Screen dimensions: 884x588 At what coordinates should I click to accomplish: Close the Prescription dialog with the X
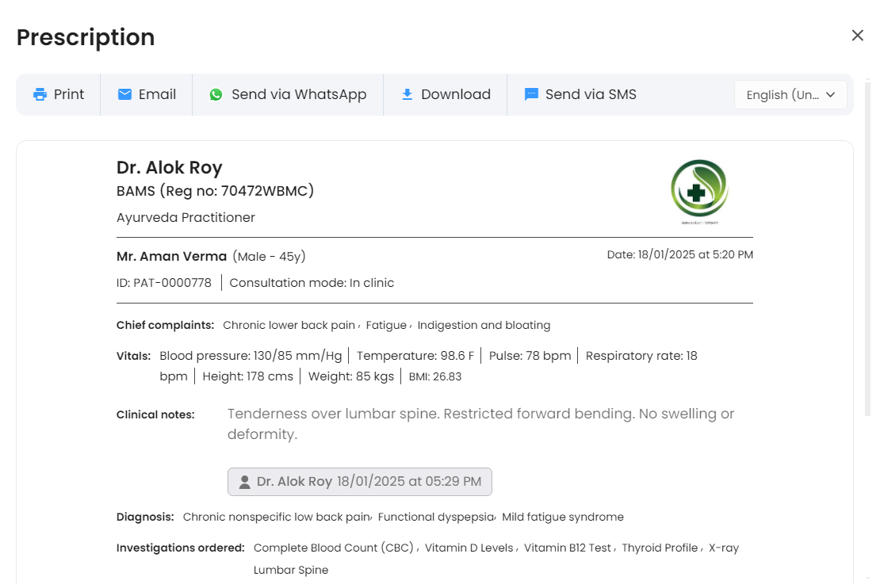[857, 36]
